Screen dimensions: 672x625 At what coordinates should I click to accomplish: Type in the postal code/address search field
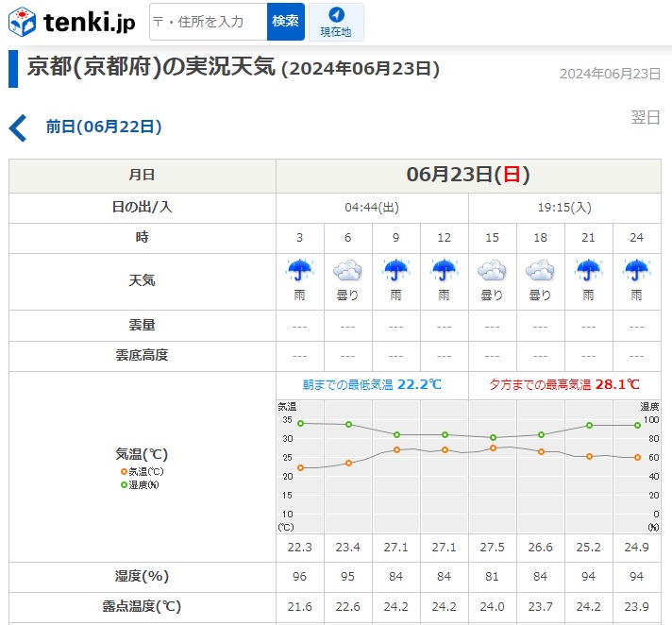point(207,22)
